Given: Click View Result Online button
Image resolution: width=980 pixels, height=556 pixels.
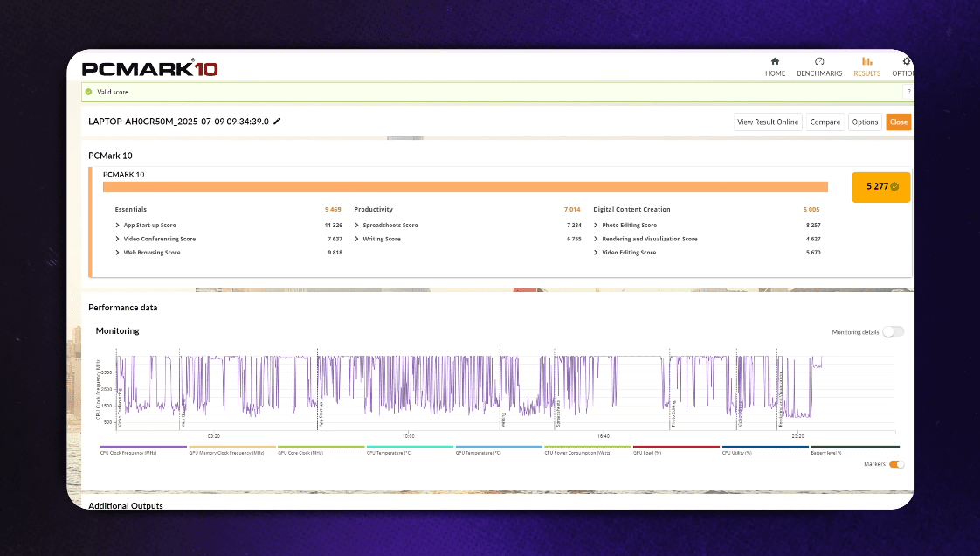Looking at the screenshot, I should coord(768,122).
